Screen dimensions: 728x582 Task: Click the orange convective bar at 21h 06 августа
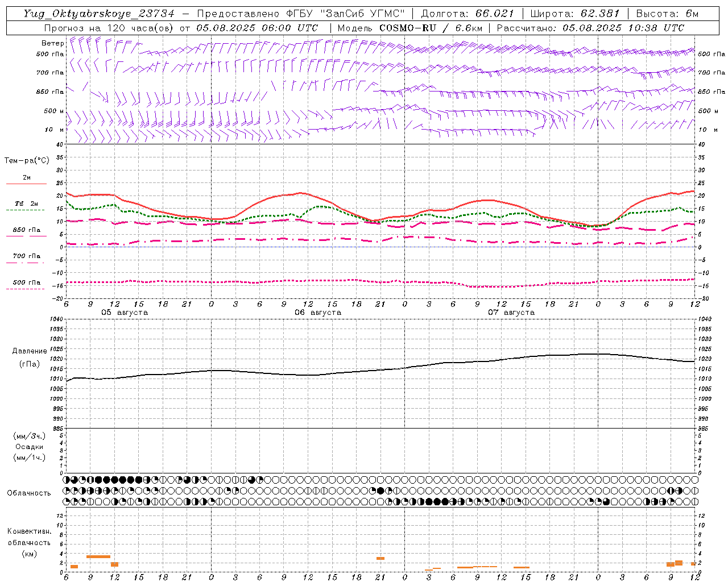point(380,558)
